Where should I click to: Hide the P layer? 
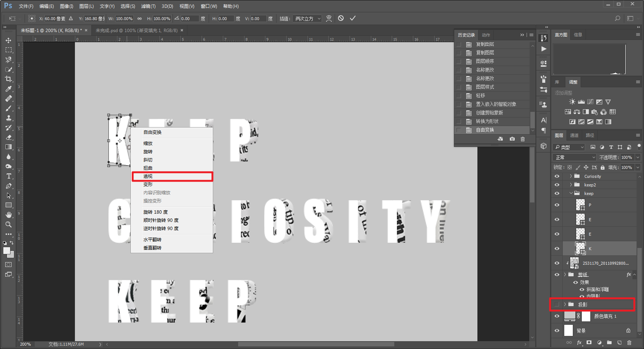coord(557,205)
